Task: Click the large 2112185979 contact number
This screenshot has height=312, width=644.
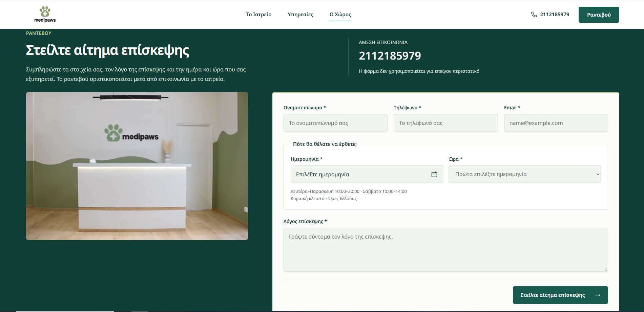Action: (390, 56)
